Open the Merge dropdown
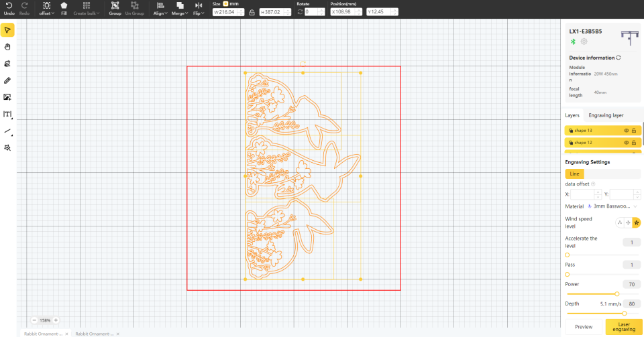Image resolution: width=644 pixels, height=337 pixels. pyautogui.click(x=180, y=8)
